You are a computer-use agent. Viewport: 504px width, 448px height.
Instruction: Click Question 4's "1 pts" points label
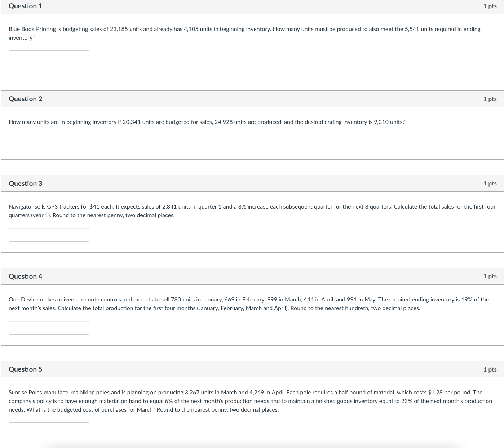coord(490,277)
